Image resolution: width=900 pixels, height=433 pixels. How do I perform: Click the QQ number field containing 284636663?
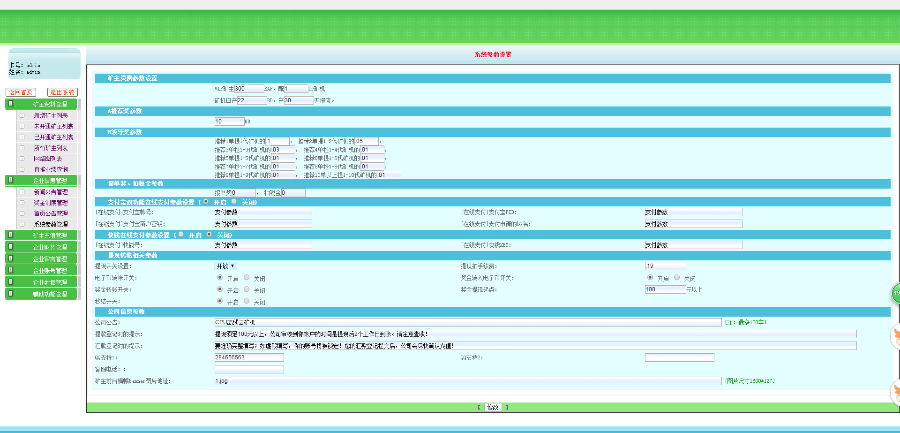pyautogui.click(x=249, y=357)
